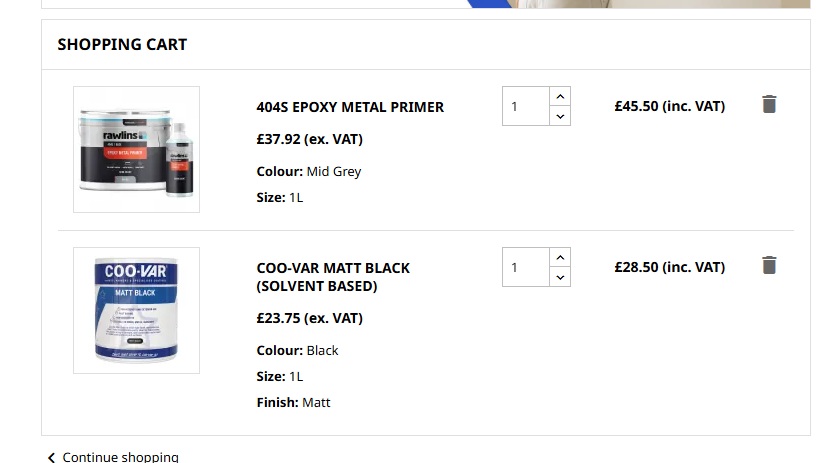Follow the Continue shopping link
This screenshot has height=463, width=825.
point(120,456)
